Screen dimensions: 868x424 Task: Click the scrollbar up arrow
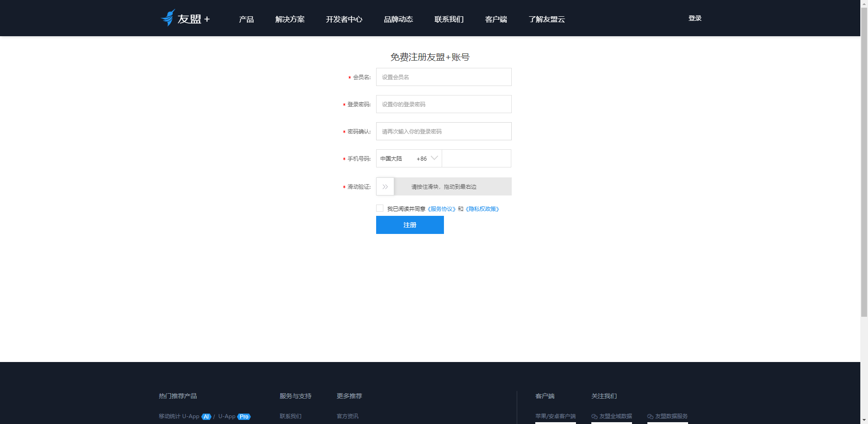[x=864, y=3]
